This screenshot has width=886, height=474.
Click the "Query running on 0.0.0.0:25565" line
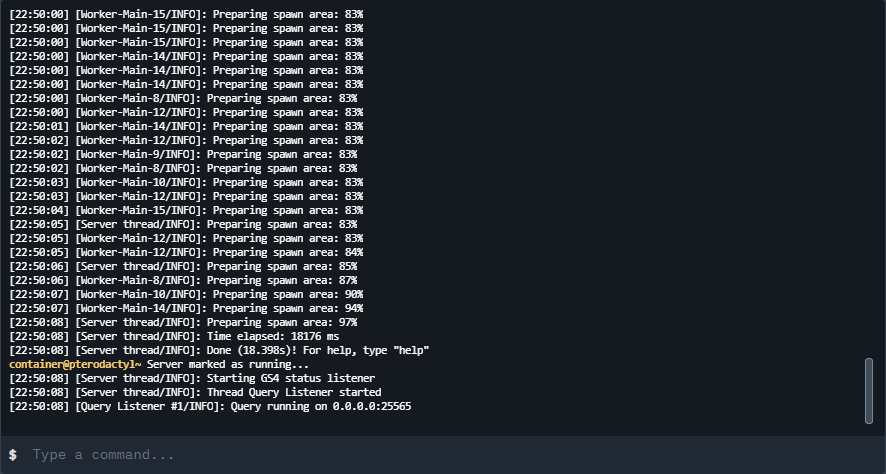point(210,406)
